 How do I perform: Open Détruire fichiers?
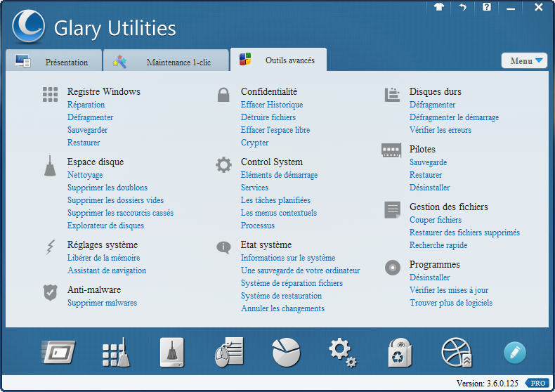tap(268, 117)
